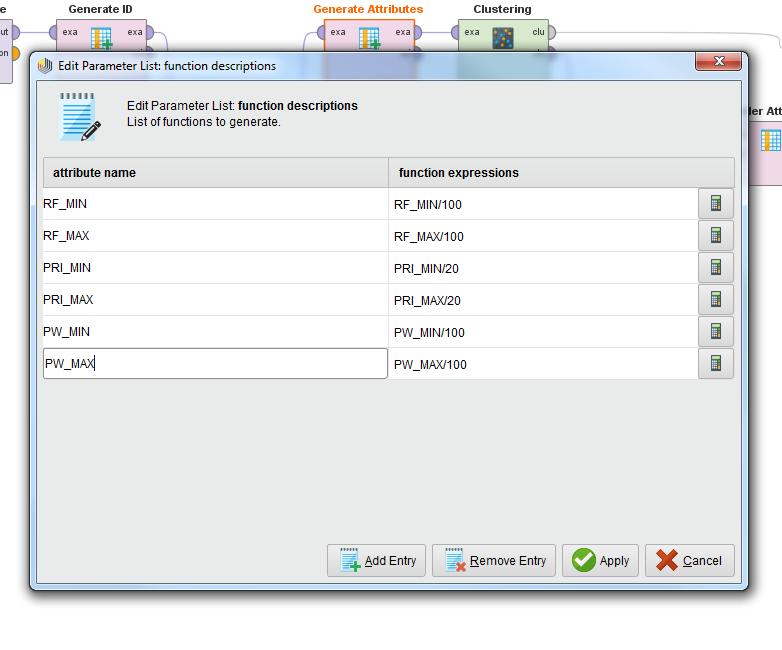Click the Add Entry button
Viewport: 782px width, 650px height.
[377, 561]
